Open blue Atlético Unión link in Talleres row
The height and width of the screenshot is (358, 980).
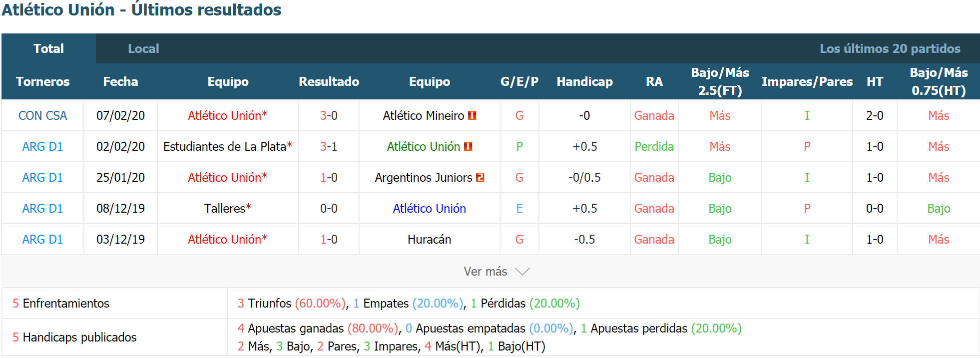(429, 208)
